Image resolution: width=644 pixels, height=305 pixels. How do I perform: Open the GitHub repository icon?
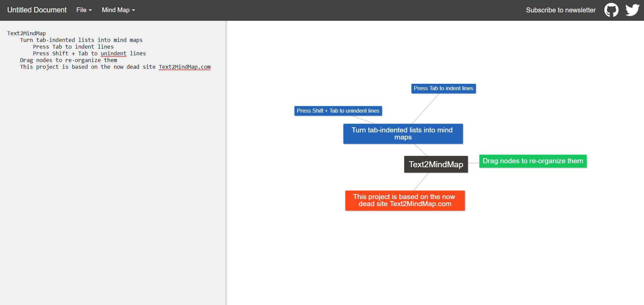(x=611, y=10)
